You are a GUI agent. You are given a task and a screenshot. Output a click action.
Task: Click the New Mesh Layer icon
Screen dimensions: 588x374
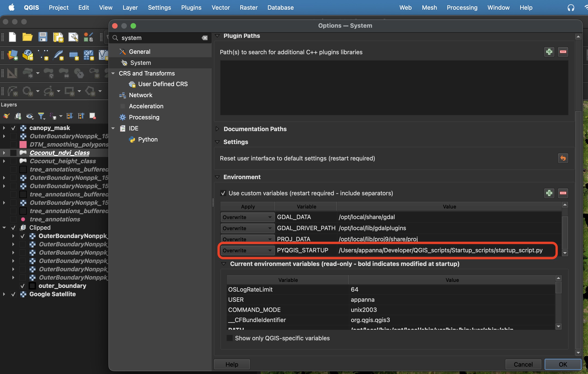point(88,55)
